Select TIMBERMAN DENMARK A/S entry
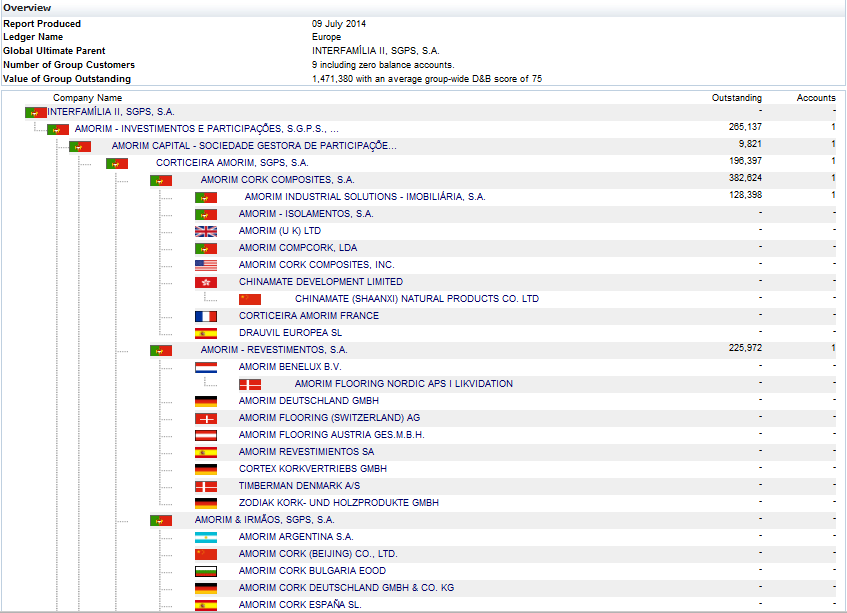Image resolution: width=847 pixels, height=613 pixels. click(299, 486)
